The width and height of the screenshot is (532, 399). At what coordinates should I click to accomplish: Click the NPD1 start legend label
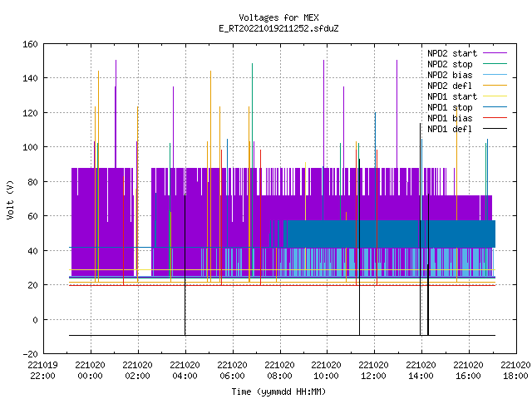452,96
